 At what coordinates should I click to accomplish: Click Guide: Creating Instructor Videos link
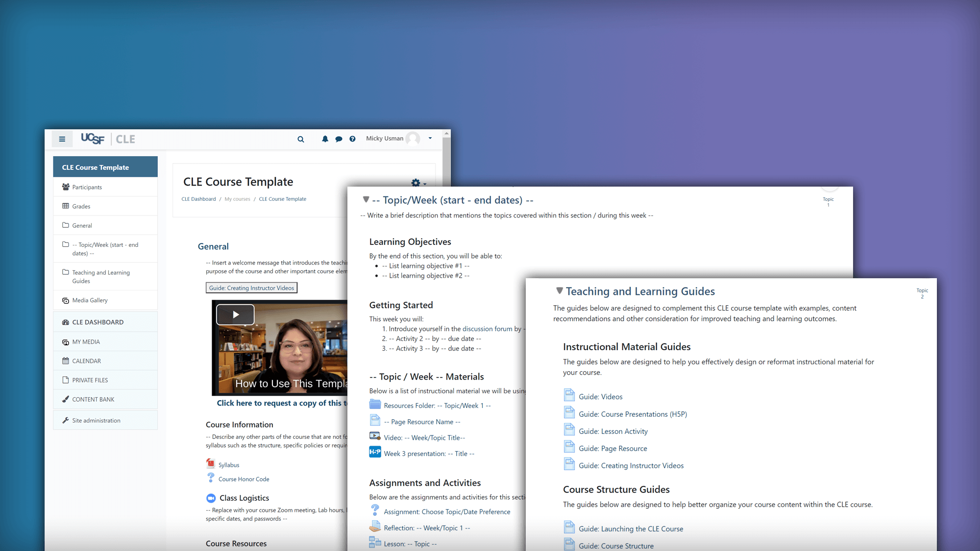click(x=251, y=287)
